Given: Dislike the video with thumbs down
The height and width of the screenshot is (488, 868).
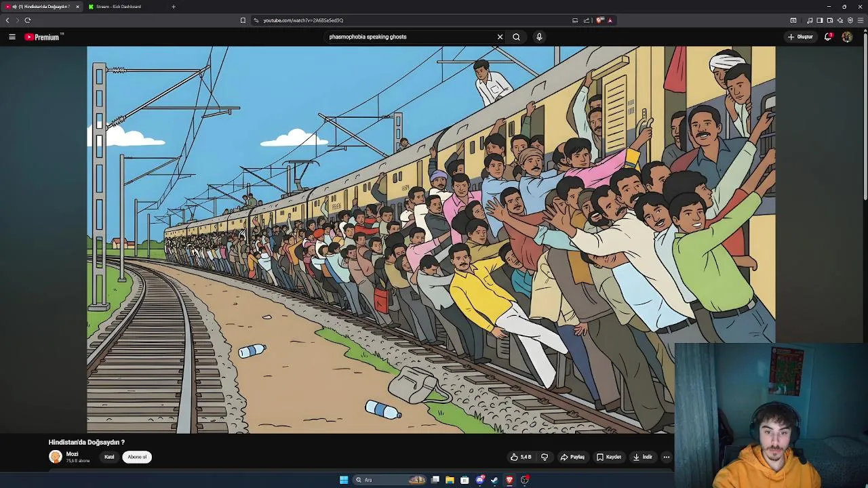Looking at the screenshot, I should tap(545, 457).
